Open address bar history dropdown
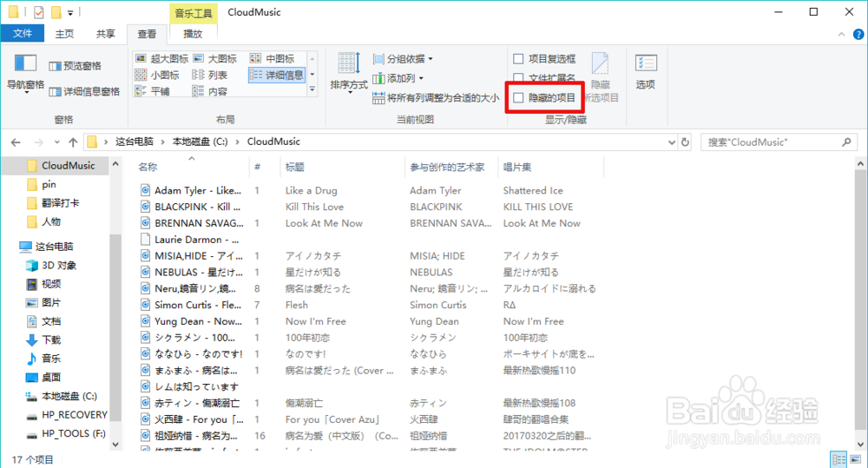This screenshot has width=868, height=468. (x=672, y=142)
